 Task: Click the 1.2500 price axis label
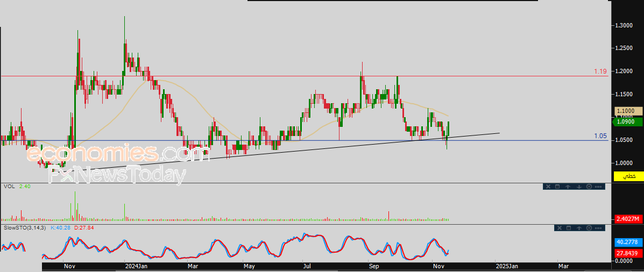point(624,48)
